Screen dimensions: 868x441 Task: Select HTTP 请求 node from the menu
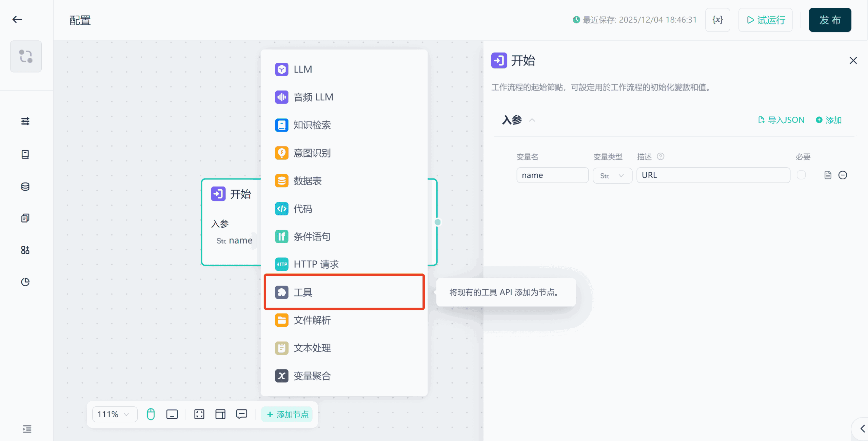(x=344, y=264)
